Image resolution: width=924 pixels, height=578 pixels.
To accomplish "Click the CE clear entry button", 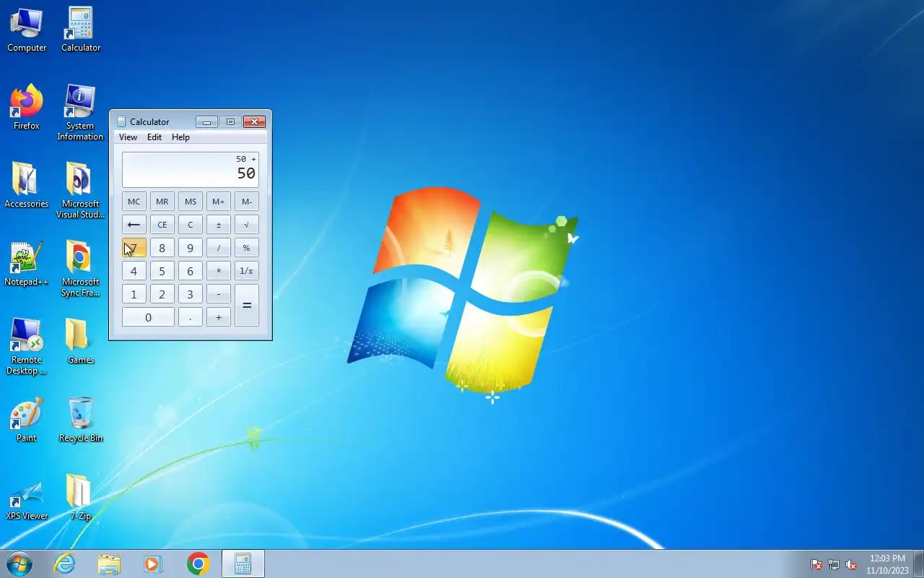I will 162,225.
